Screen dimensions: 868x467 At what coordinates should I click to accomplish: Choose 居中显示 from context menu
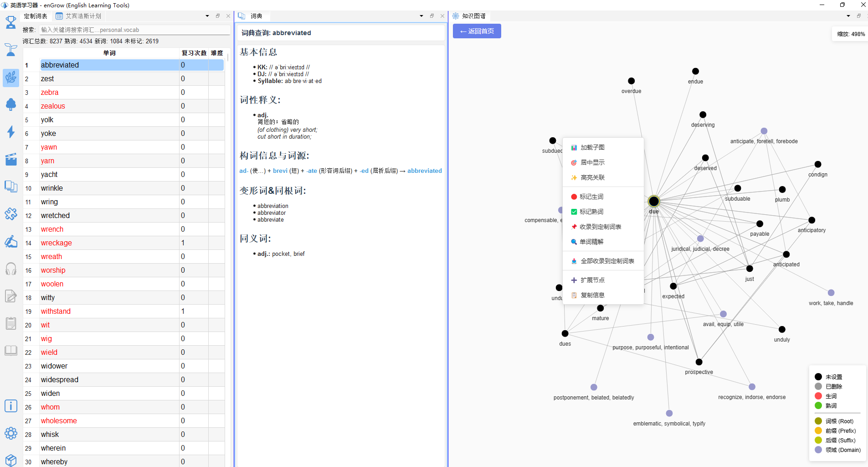(603, 162)
